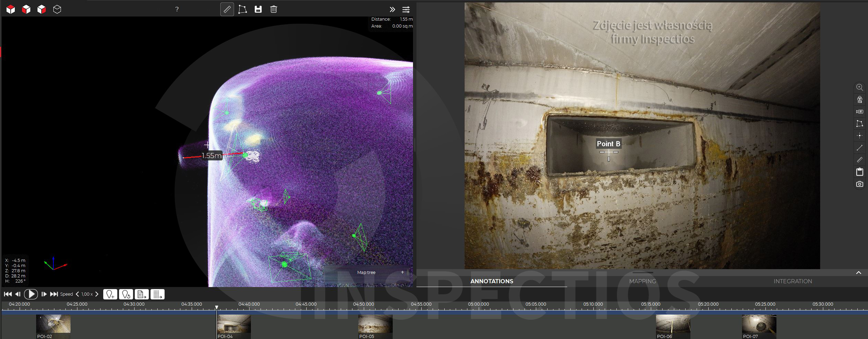The height and width of the screenshot is (339, 868).
Task: Export the point grid data
Action: pyautogui.click(x=158, y=294)
